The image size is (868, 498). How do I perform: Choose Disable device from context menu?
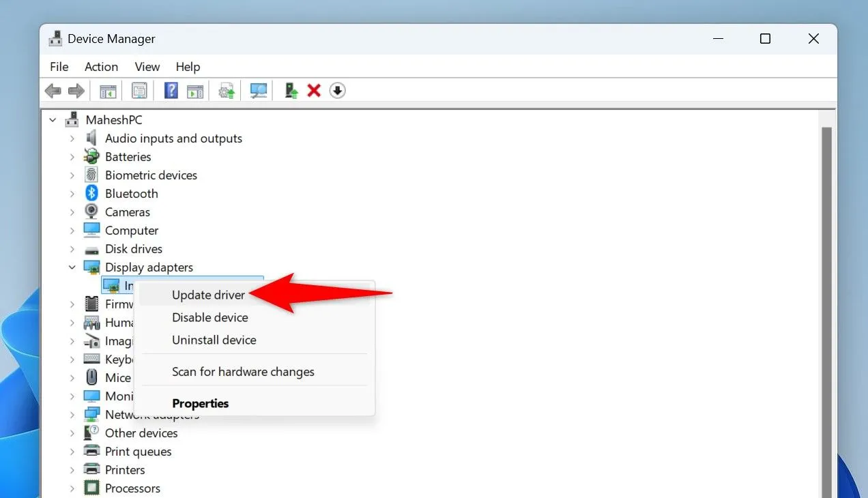coord(255,317)
